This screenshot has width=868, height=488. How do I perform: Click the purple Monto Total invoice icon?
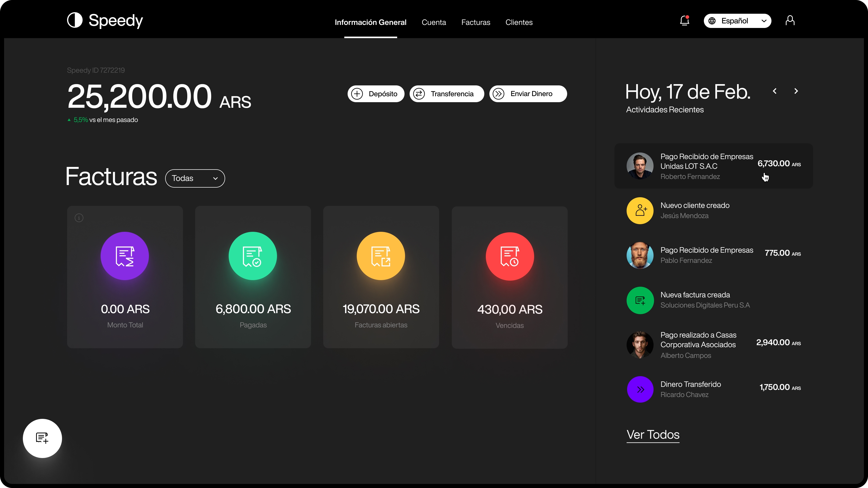125,256
